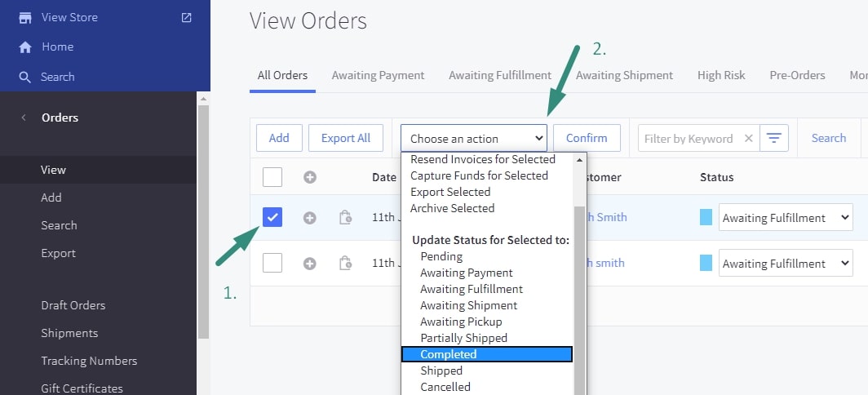Check the second order checkbox
The height and width of the screenshot is (395, 868).
pyautogui.click(x=272, y=263)
